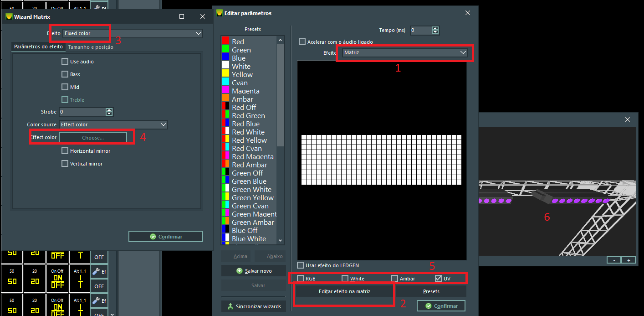
Task: Select the "Red White" preset row
Action: 249,132
